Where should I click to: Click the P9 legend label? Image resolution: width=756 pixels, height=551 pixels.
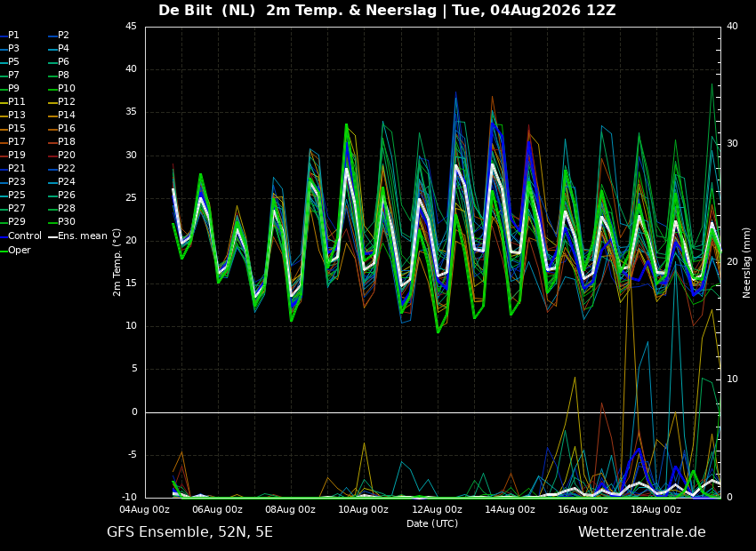(10, 89)
